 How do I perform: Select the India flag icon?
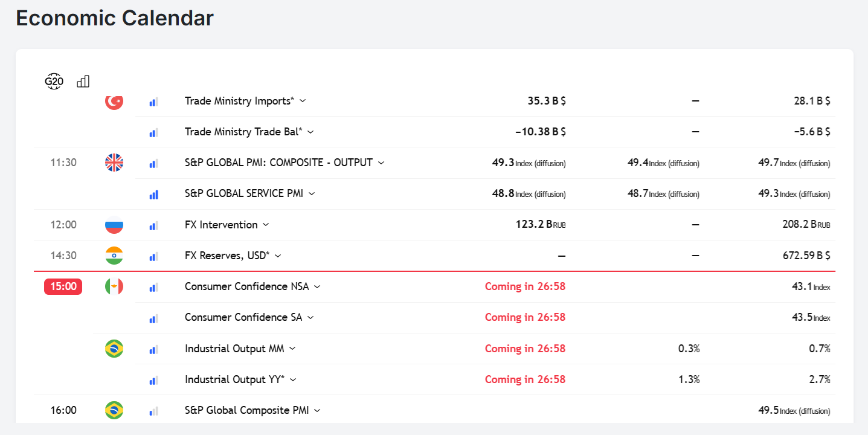(x=114, y=256)
